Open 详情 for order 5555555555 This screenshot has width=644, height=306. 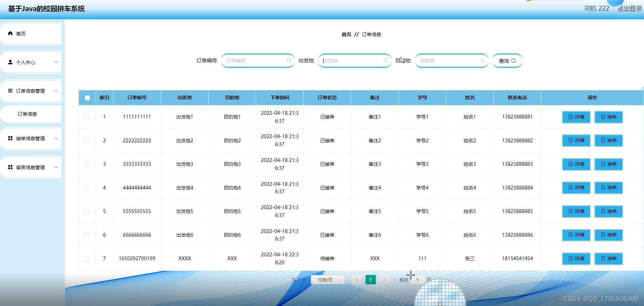[x=576, y=212]
